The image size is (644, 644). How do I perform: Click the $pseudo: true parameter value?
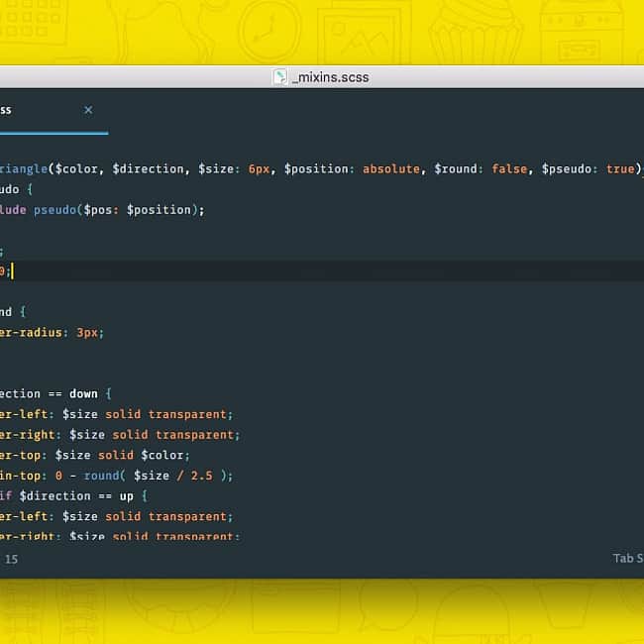click(x=620, y=168)
